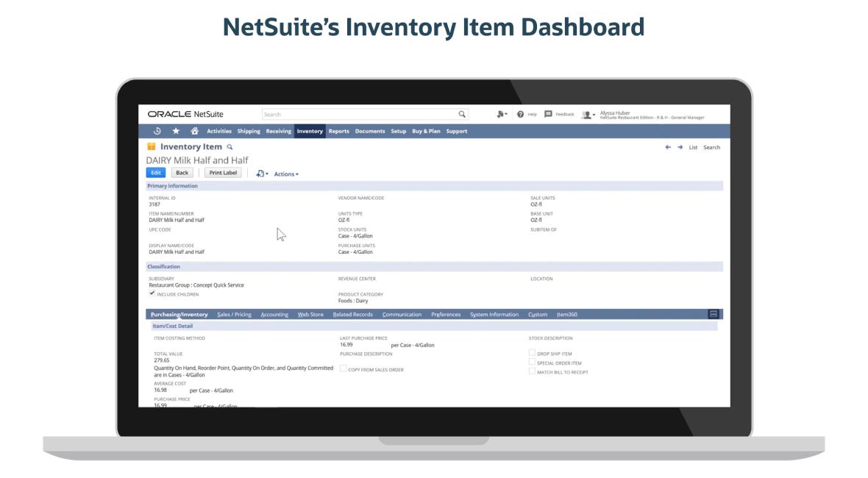Switch to the Communication subtab
The width and height of the screenshot is (868, 478).
pyautogui.click(x=402, y=314)
